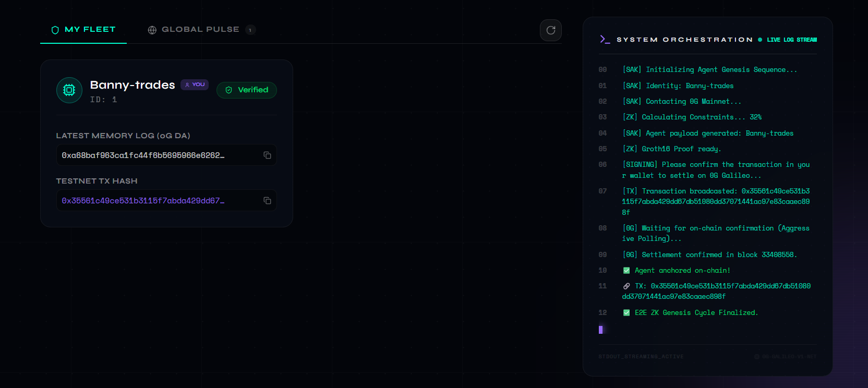Click the link icon on the TX log line
Image resolution: width=868 pixels, height=388 pixels.
tap(626, 286)
